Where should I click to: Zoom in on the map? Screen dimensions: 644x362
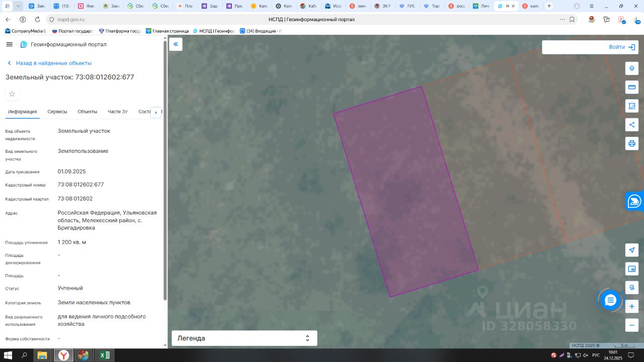click(632, 306)
